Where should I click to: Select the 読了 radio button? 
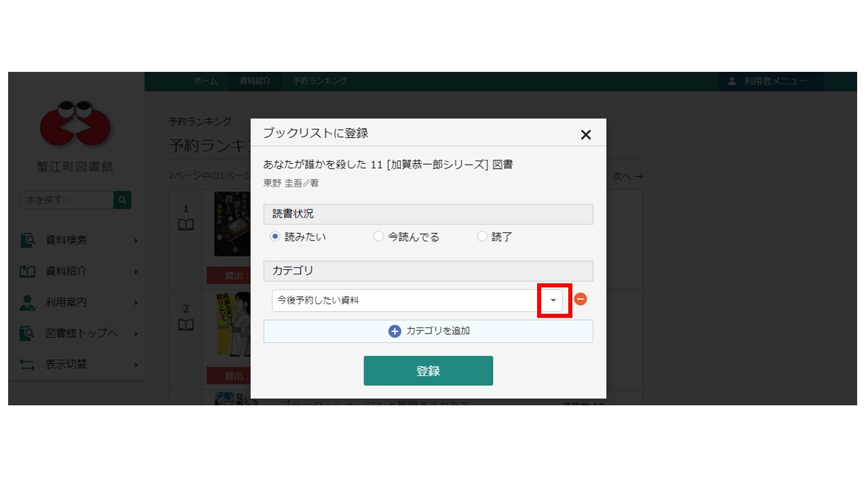pyautogui.click(x=481, y=237)
